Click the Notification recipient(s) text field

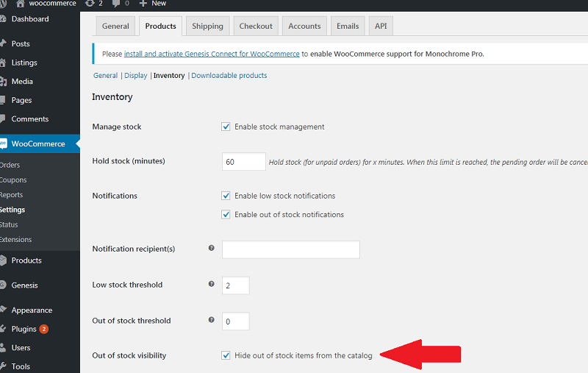290,249
